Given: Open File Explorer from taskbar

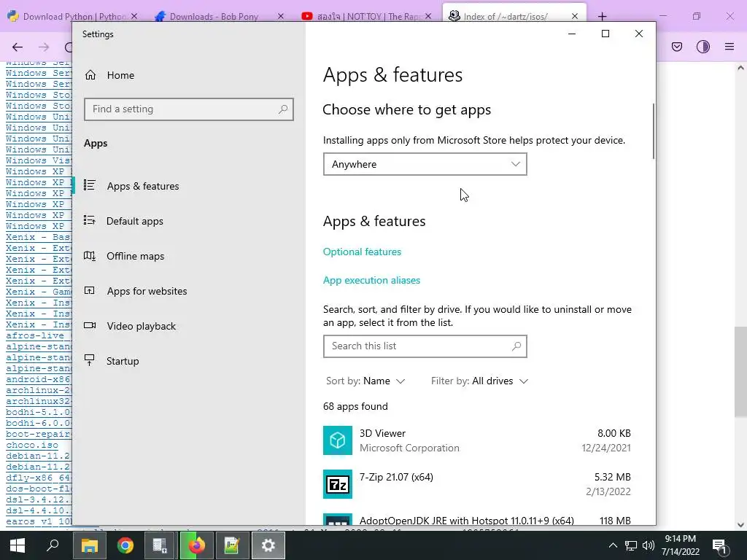Looking at the screenshot, I should click(89, 545).
